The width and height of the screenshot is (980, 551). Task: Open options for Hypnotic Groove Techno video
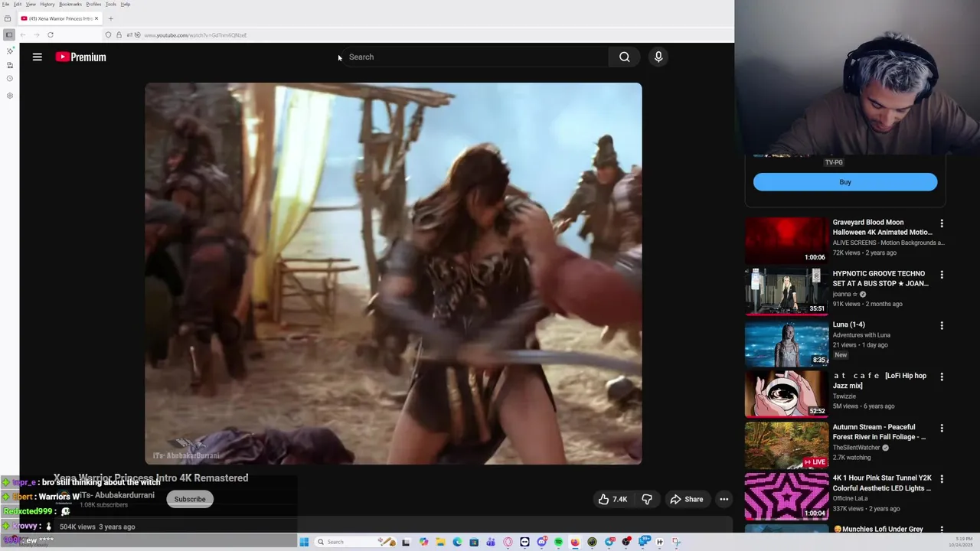(942, 275)
